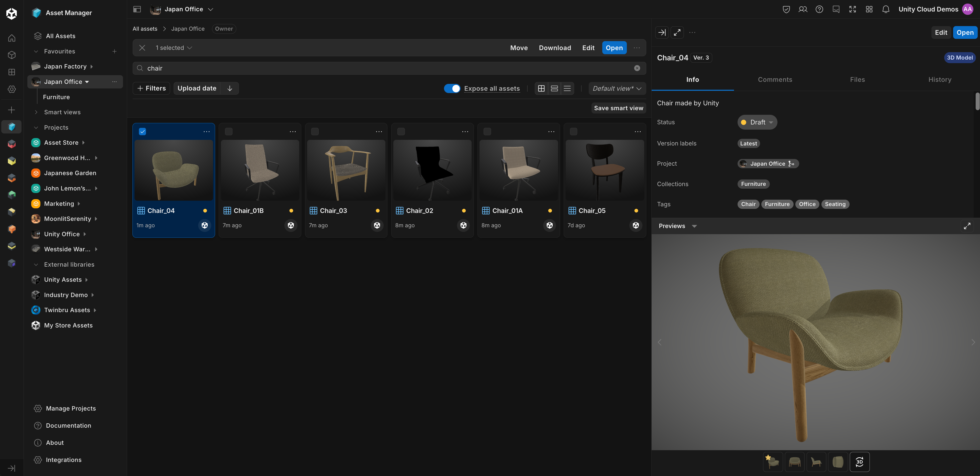Reverse the sort direction arrow

click(230, 88)
